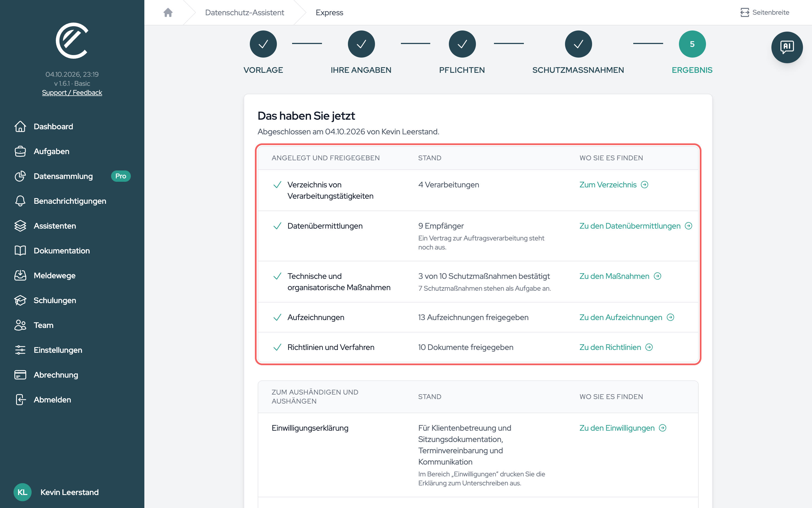Click the company logo in sidebar
This screenshot has width=812, height=508.
pos(72,41)
